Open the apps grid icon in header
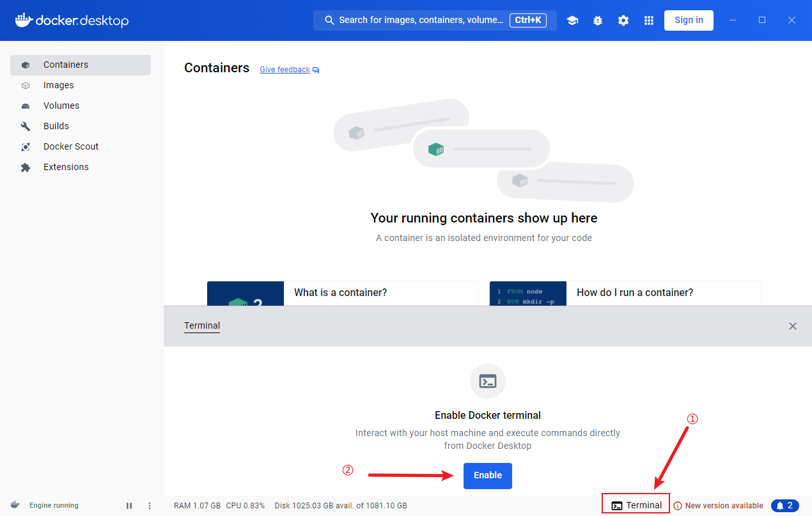 [x=649, y=20]
